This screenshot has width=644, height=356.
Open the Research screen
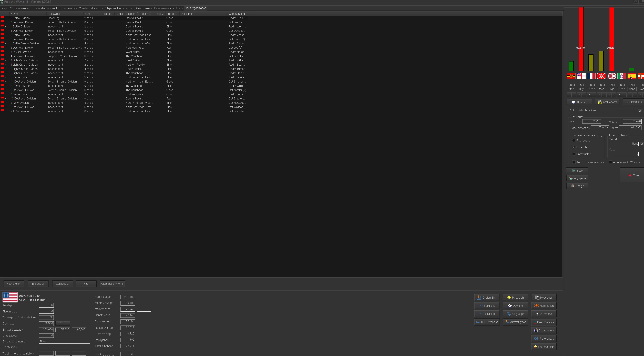tap(515, 298)
